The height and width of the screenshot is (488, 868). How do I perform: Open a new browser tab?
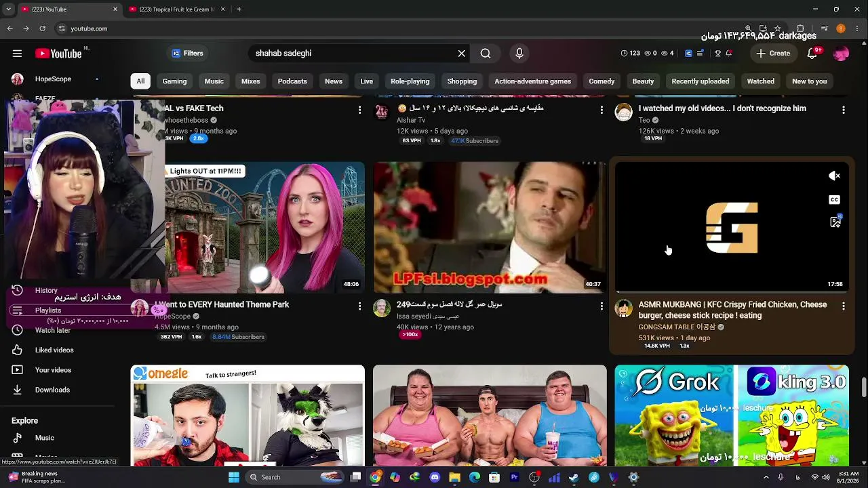[x=239, y=9]
